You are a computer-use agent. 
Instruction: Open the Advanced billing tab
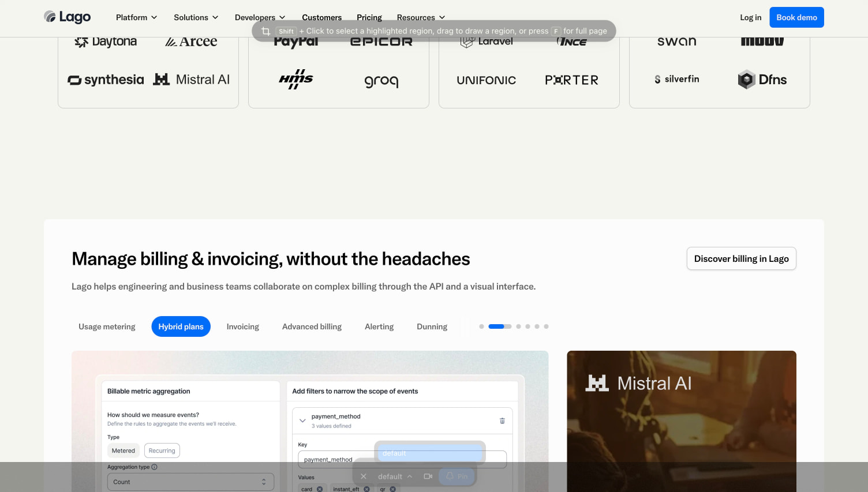point(312,326)
